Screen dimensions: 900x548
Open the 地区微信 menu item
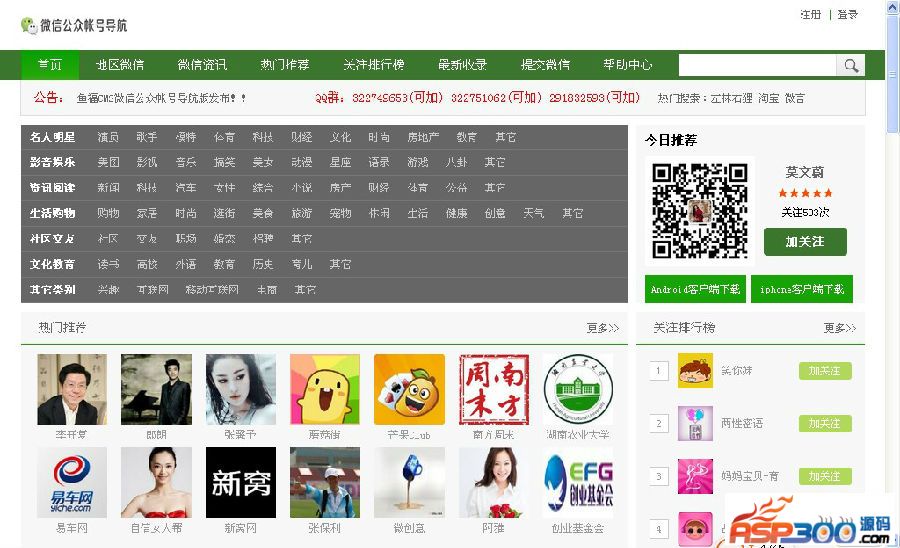120,65
